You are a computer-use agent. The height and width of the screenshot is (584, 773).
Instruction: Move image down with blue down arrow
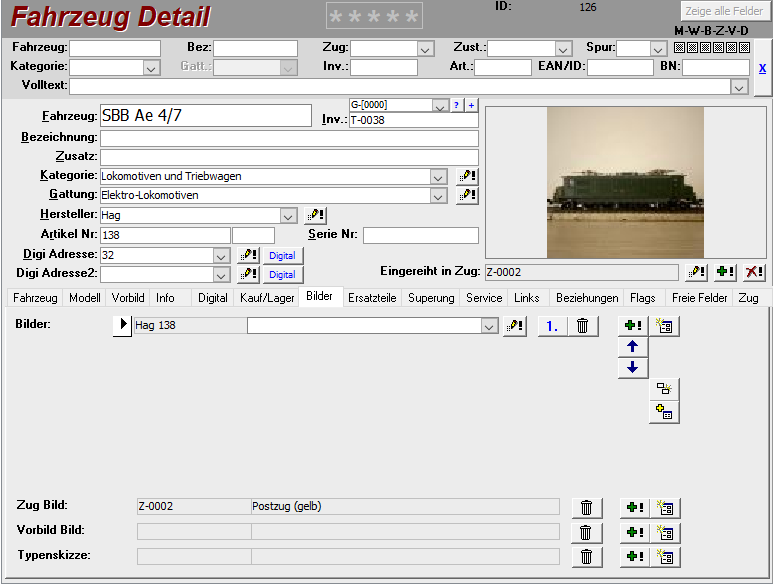pyautogui.click(x=632, y=368)
